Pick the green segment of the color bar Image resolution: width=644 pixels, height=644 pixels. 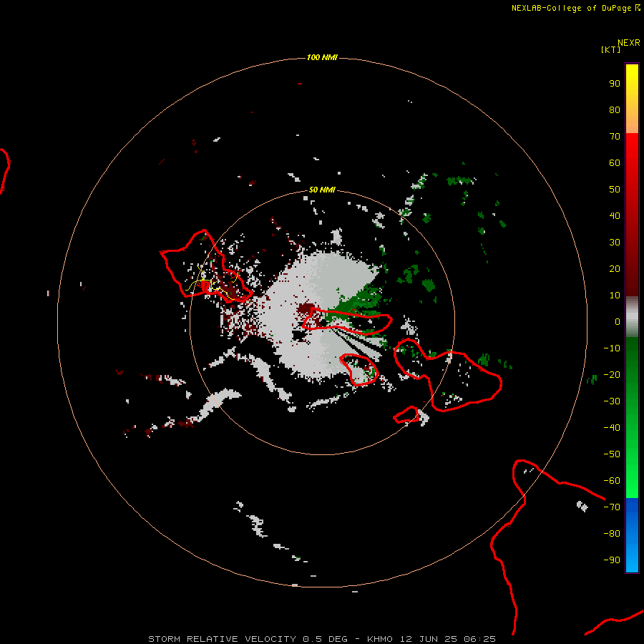(x=632, y=418)
